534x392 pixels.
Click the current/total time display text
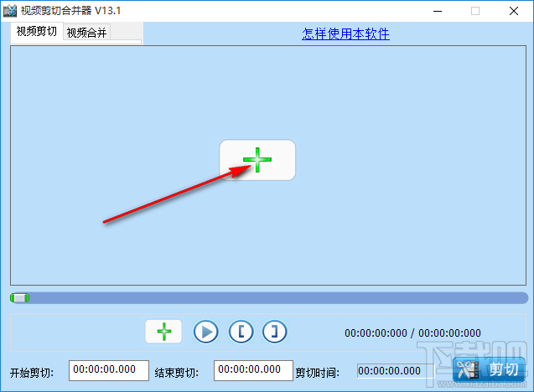[412, 333]
